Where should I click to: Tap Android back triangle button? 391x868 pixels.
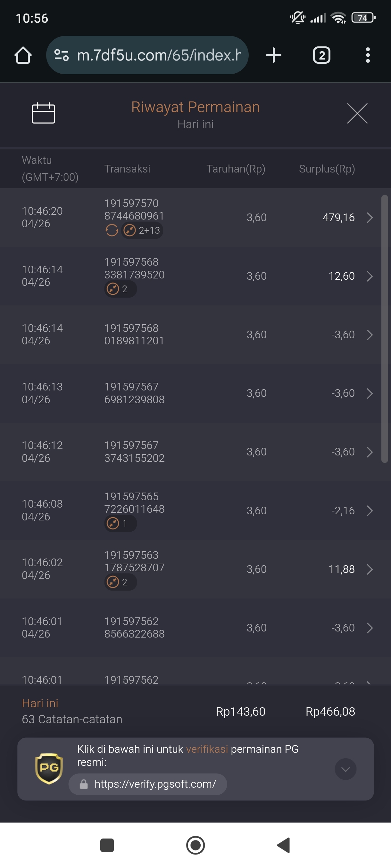[283, 845]
